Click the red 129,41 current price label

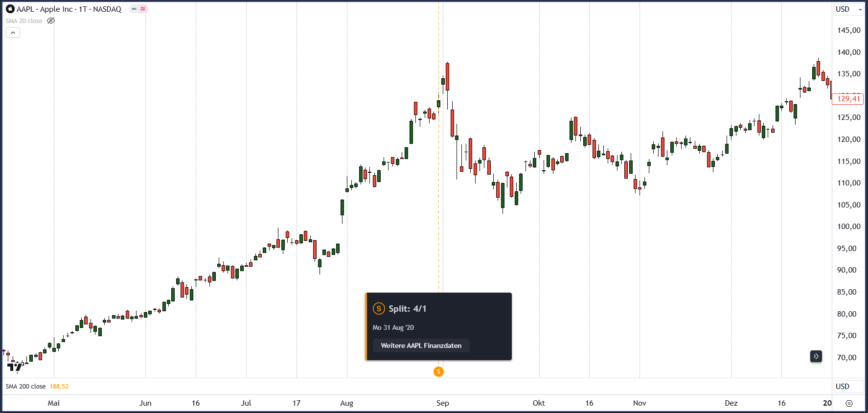[x=848, y=99]
